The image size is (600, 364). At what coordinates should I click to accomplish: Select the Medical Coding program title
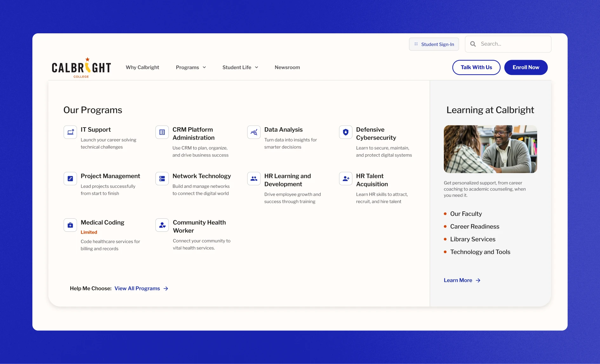[102, 222]
